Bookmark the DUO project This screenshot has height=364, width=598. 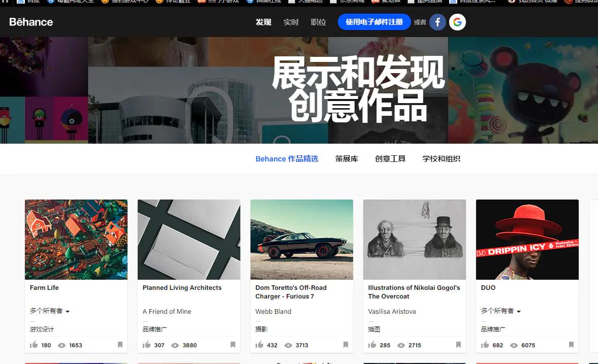point(571,345)
